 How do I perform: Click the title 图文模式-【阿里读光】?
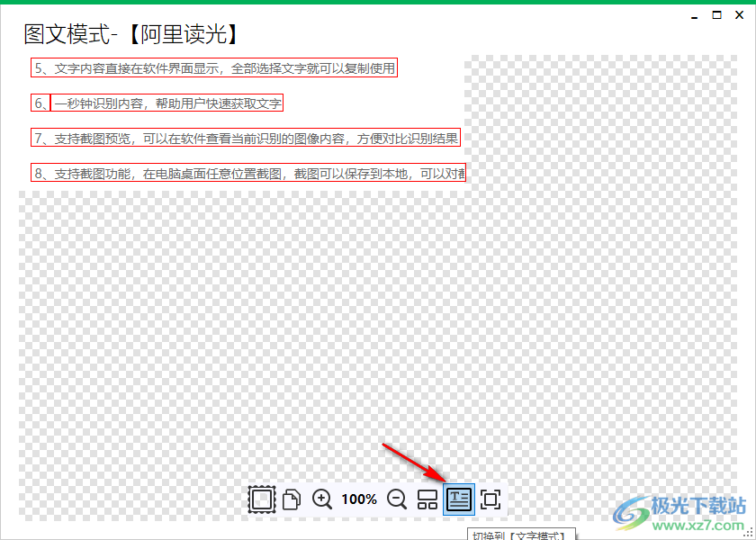tap(132, 35)
